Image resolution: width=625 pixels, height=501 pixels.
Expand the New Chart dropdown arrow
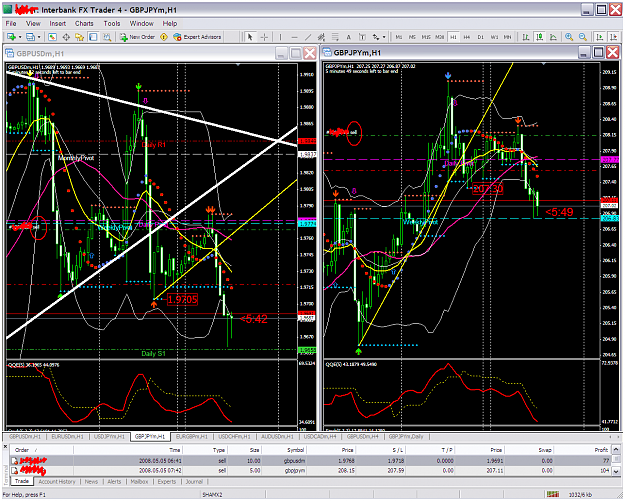point(20,37)
